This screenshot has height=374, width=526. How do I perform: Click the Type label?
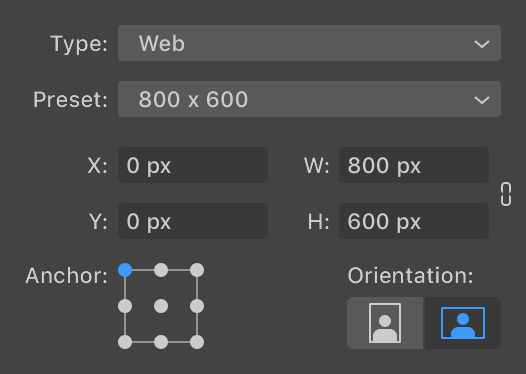79,44
